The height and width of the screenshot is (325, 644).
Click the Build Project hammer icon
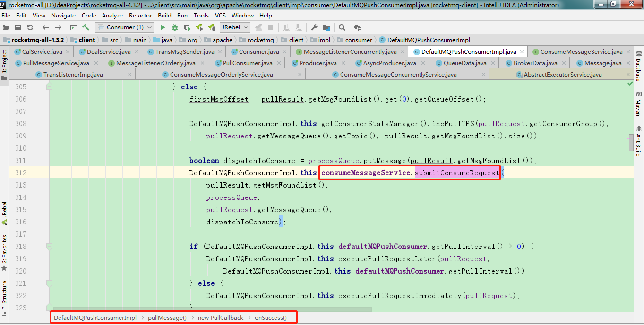coord(86,27)
